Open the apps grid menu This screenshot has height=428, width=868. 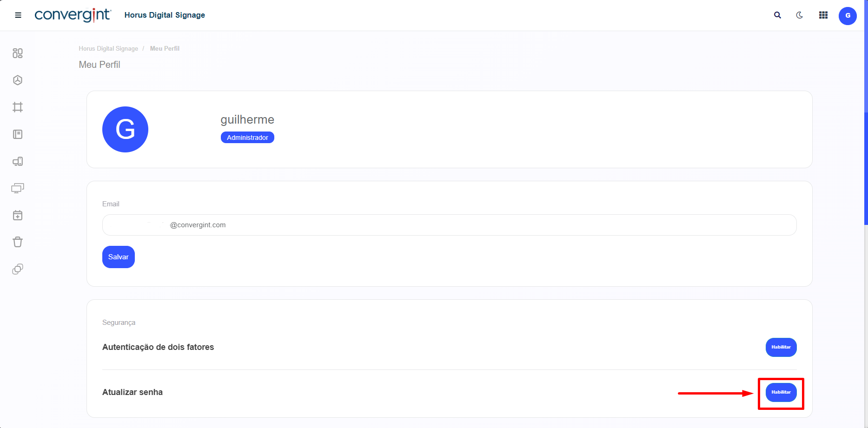click(823, 15)
